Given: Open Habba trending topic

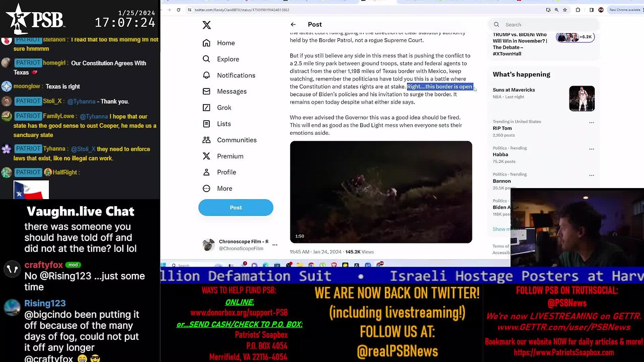Looking at the screenshot, I should pyautogui.click(x=500, y=154).
